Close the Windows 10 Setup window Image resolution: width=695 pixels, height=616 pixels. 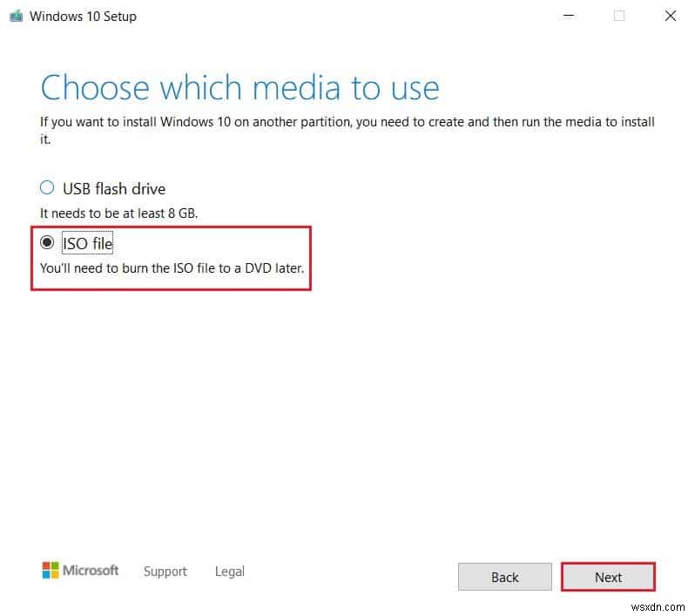(x=671, y=16)
